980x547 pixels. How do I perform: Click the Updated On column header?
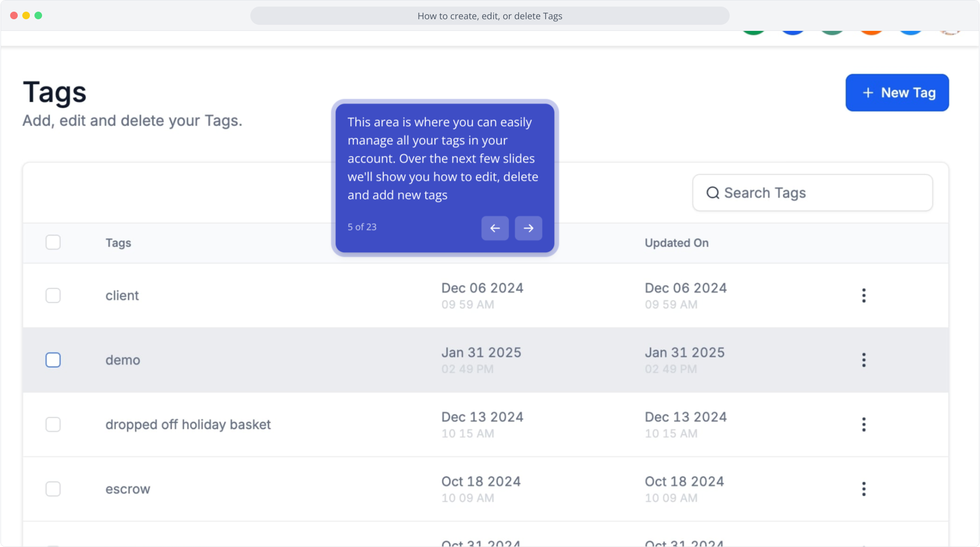coord(676,243)
